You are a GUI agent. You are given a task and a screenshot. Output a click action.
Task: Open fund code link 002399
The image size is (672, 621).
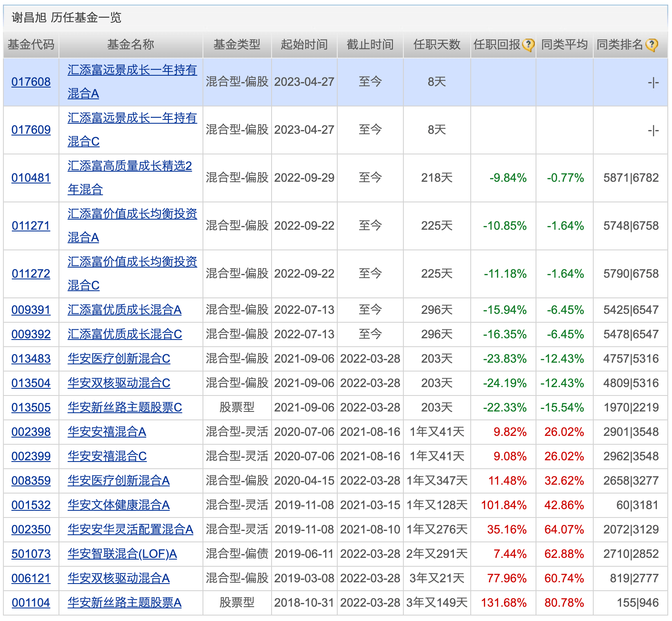coord(31,456)
